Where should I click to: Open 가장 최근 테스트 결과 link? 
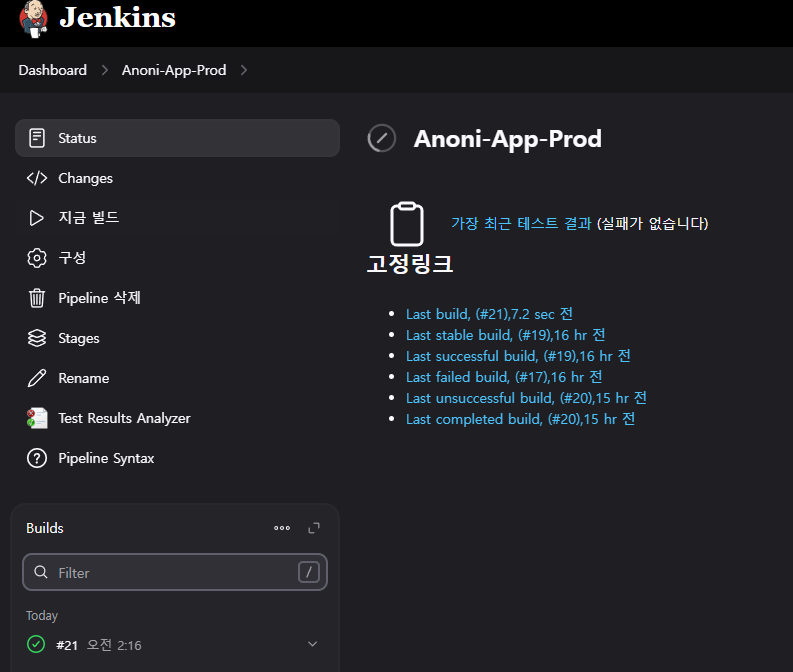pyautogui.click(x=521, y=223)
